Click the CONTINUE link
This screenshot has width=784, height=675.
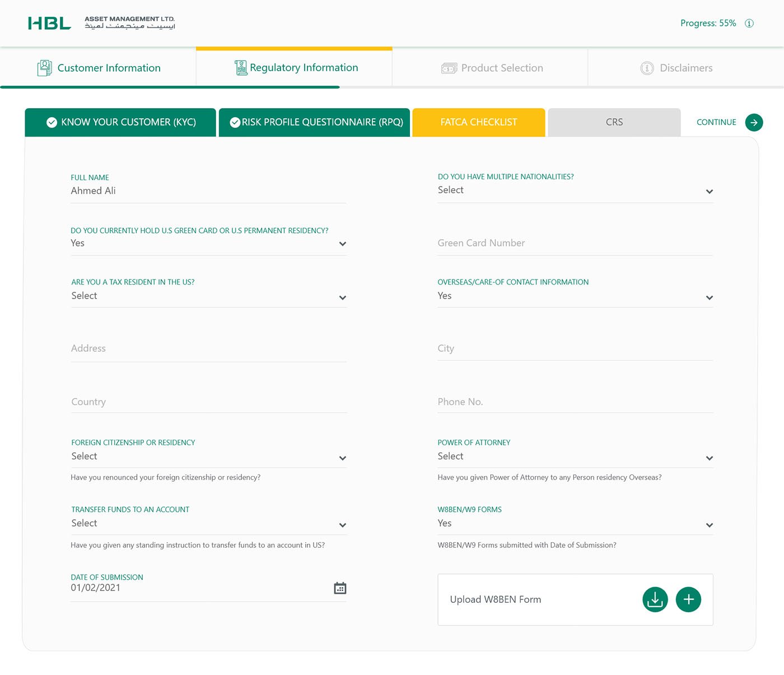[716, 122]
